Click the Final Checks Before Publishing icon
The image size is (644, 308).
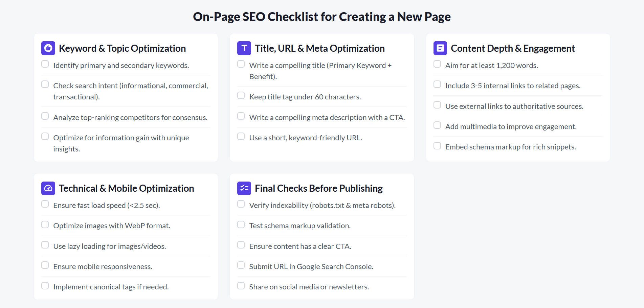[244, 188]
